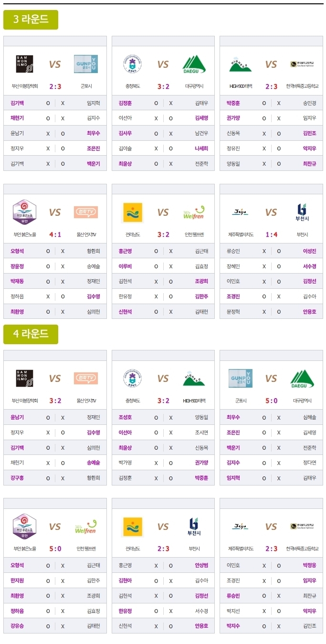Click the 부산 붉은노을 emblem in round 3
This screenshot has width=326, height=644.
[x=25, y=212]
